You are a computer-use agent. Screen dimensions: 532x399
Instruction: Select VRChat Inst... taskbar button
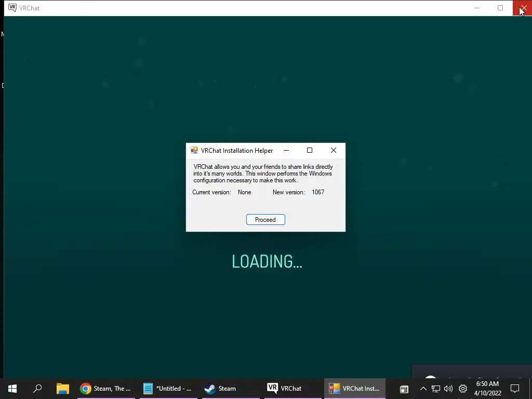(355, 388)
